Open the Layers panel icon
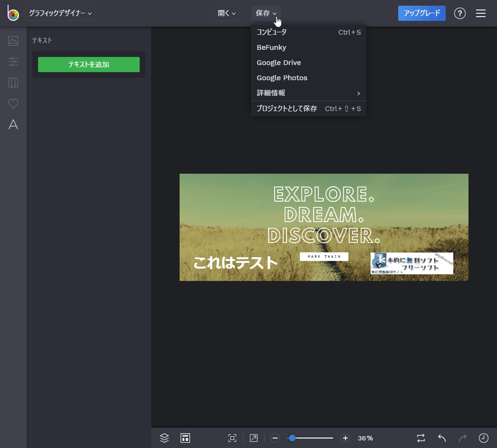The height and width of the screenshot is (448, 497). point(164,438)
